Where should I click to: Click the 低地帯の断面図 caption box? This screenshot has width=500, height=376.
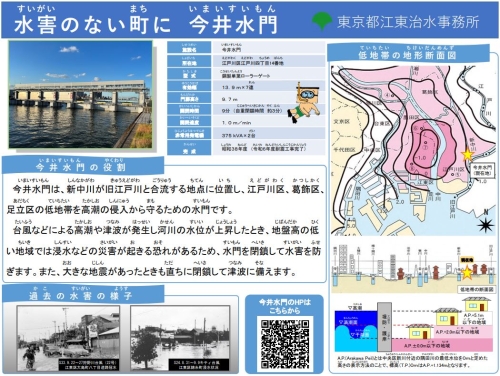coord(476,289)
